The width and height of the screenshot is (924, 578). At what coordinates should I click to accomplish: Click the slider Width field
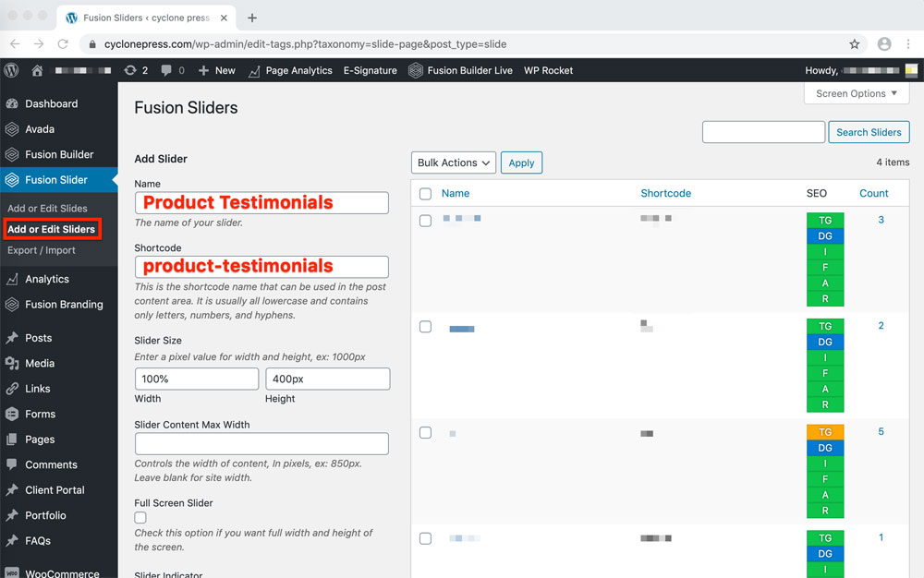tap(197, 379)
